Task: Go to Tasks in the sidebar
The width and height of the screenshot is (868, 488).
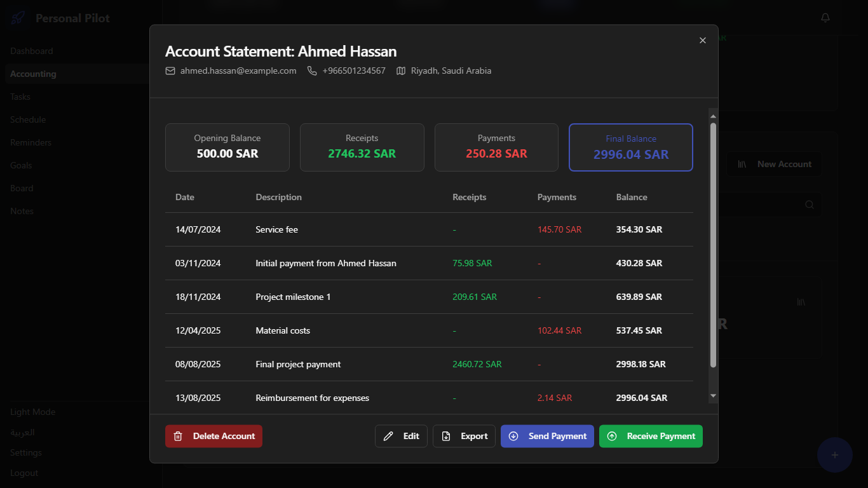Action: [20, 97]
